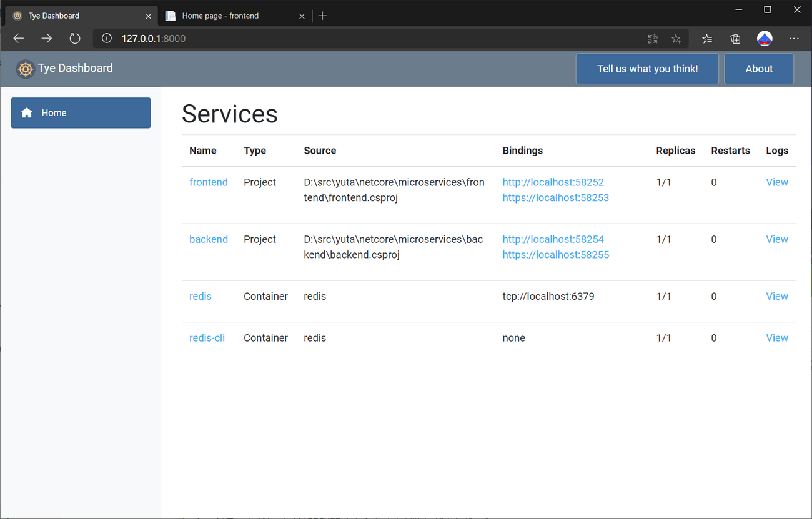Click the backend.csproj source path
Screen dimensions: 812x519
pos(394,247)
